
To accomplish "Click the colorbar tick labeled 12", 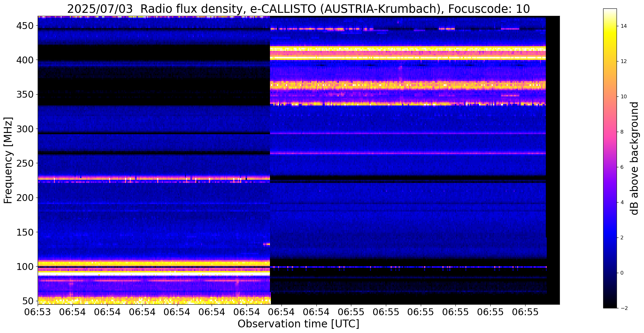I will click(x=624, y=61).
